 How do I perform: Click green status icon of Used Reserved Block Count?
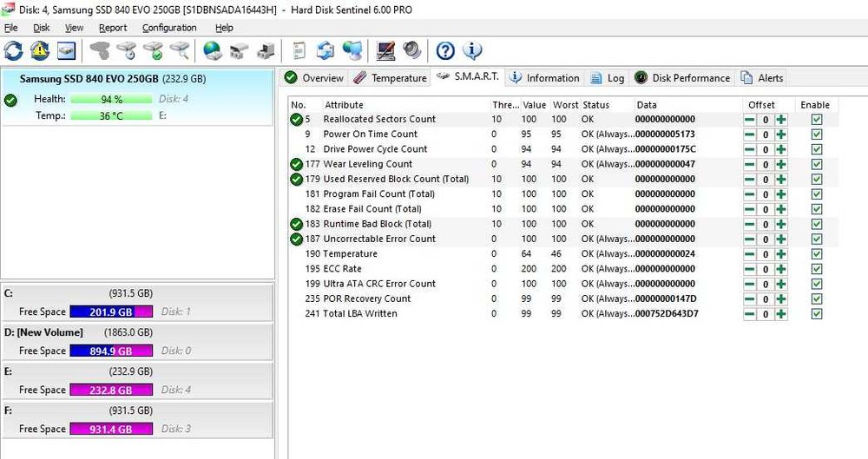[296, 180]
